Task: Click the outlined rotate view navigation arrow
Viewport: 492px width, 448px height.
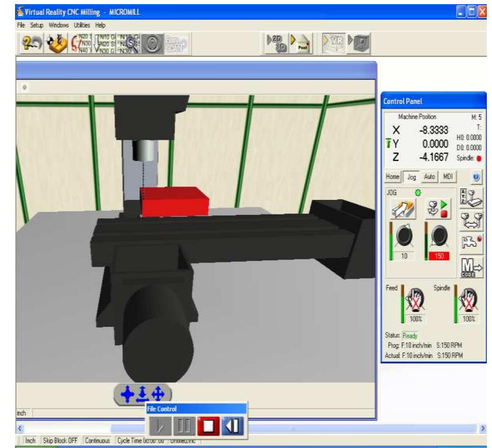Action: point(158,394)
